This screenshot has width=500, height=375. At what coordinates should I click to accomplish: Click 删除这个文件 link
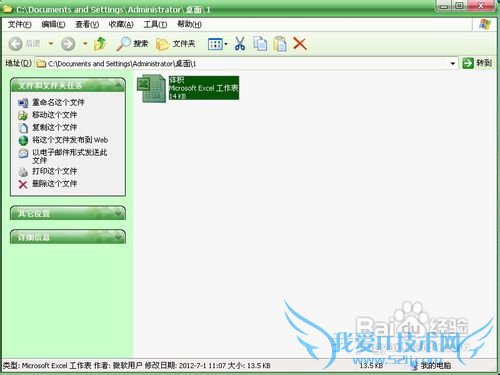coord(54,184)
